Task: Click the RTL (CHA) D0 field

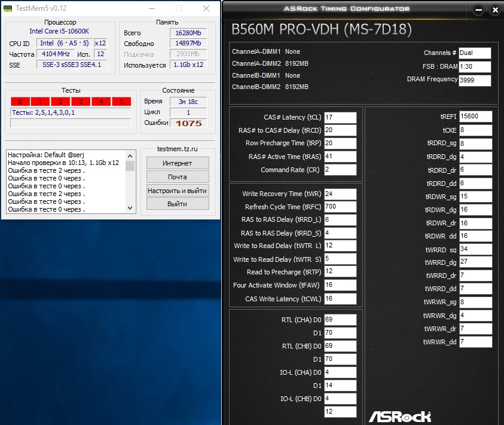Action: click(340, 320)
